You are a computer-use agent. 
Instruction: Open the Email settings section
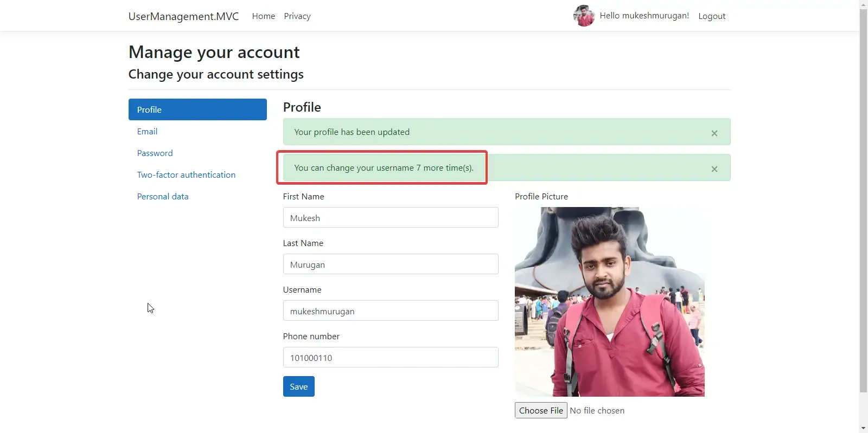pyautogui.click(x=147, y=131)
